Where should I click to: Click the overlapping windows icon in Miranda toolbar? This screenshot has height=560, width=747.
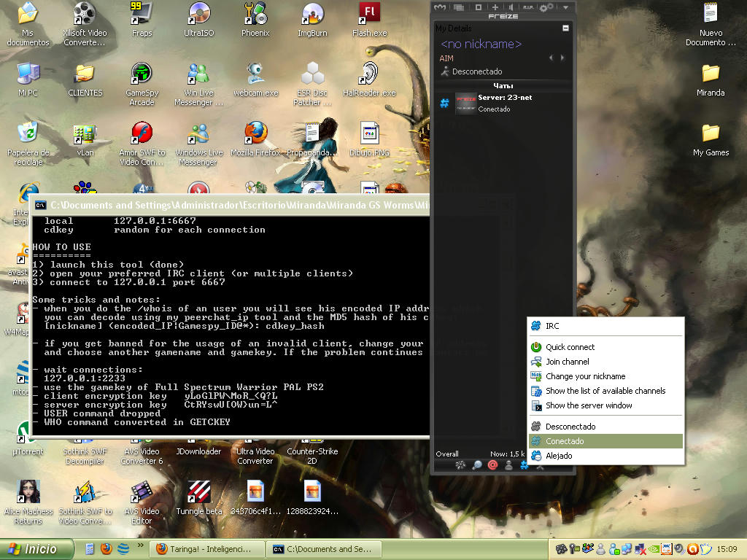[459, 7]
